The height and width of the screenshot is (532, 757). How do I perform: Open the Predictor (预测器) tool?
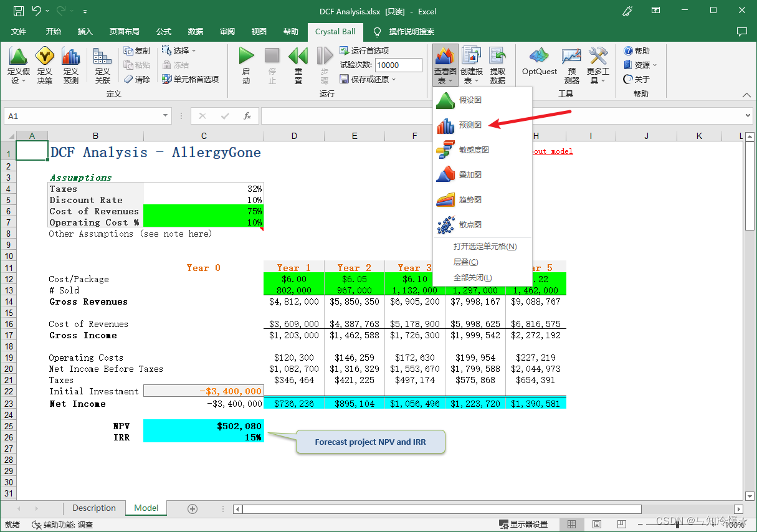571,65
